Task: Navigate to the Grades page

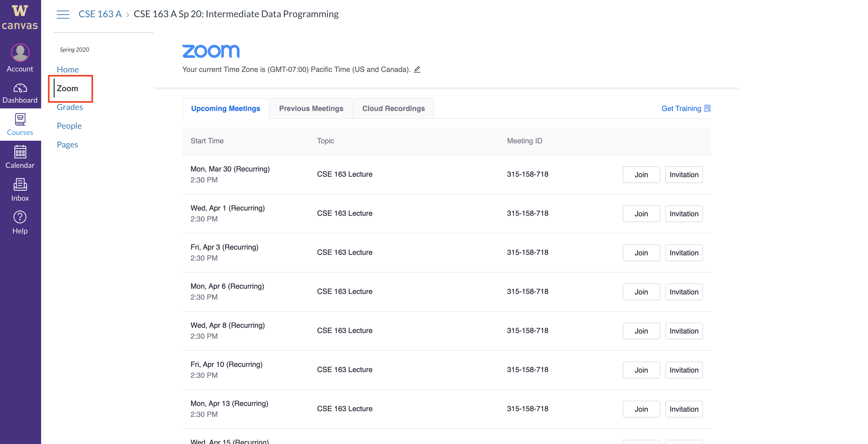Action: pyautogui.click(x=70, y=107)
